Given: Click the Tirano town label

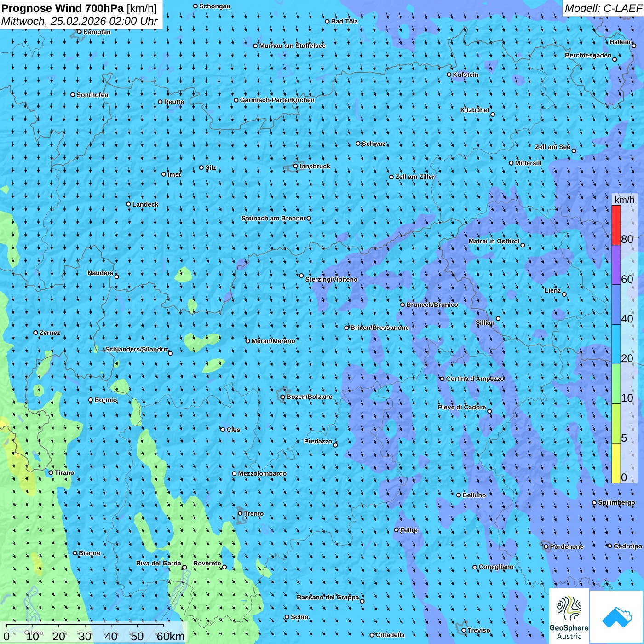Looking at the screenshot, I should [x=64, y=472].
